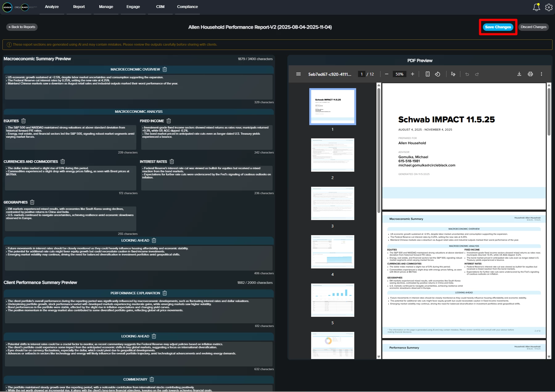Image resolution: width=555 pixels, height=392 pixels.
Task: Delete the Currencies and Commodities section
Action: (x=63, y=161)
